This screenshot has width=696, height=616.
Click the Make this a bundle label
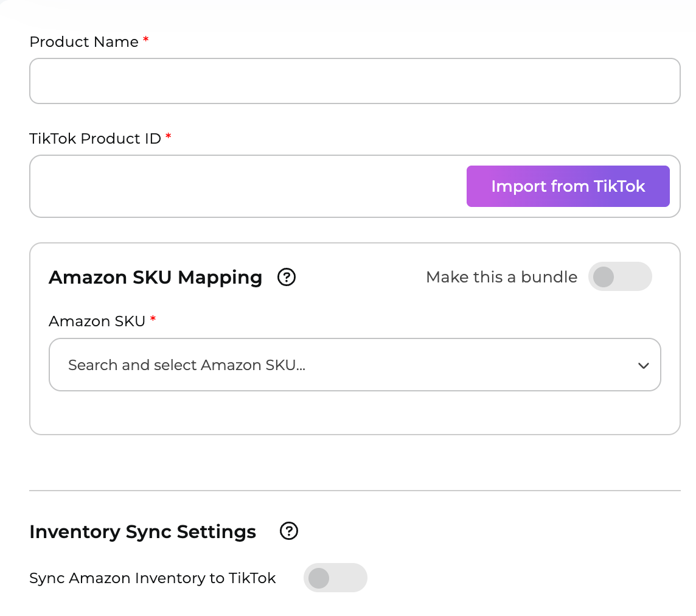[501, 277]
